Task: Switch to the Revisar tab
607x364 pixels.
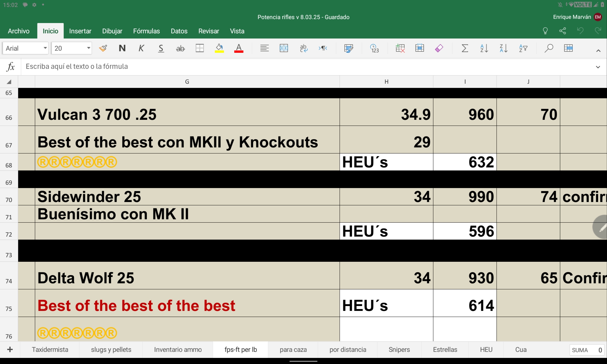Action: (x=209, y=31)
